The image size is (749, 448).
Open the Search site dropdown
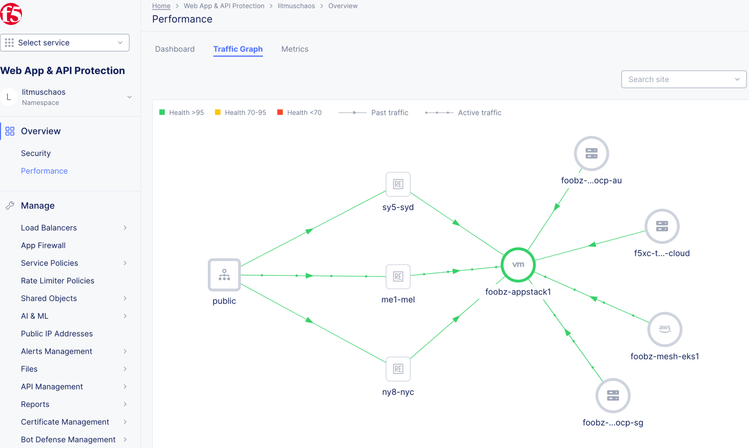tap(684, 79)
